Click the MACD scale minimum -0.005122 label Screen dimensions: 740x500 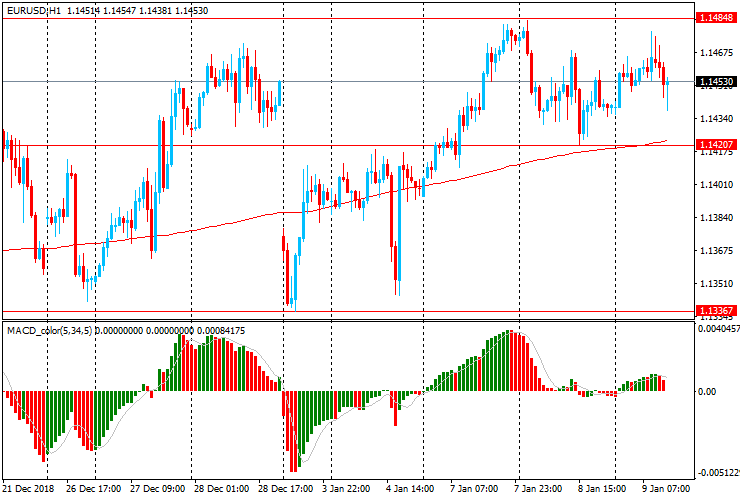click(718, 473)
